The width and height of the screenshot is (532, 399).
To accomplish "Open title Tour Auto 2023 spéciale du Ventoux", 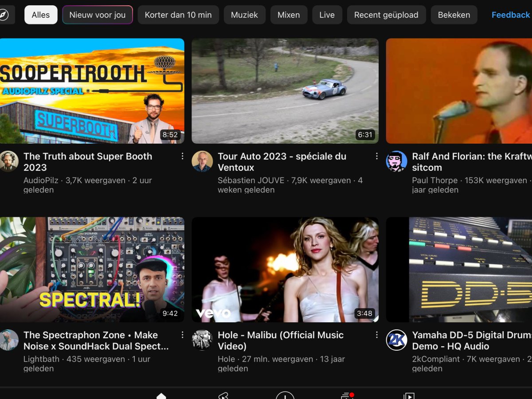I will pyautogui.click(x=282, y=162).
